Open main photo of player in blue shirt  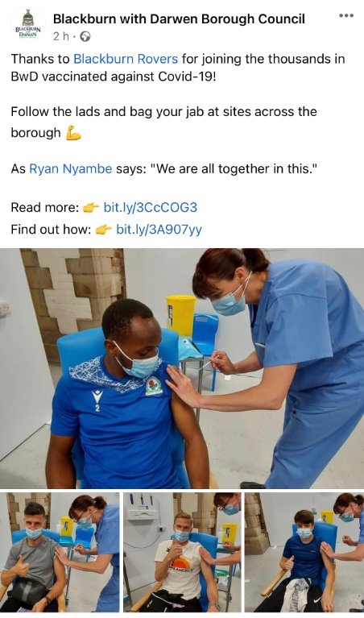(x=182, y=368)
